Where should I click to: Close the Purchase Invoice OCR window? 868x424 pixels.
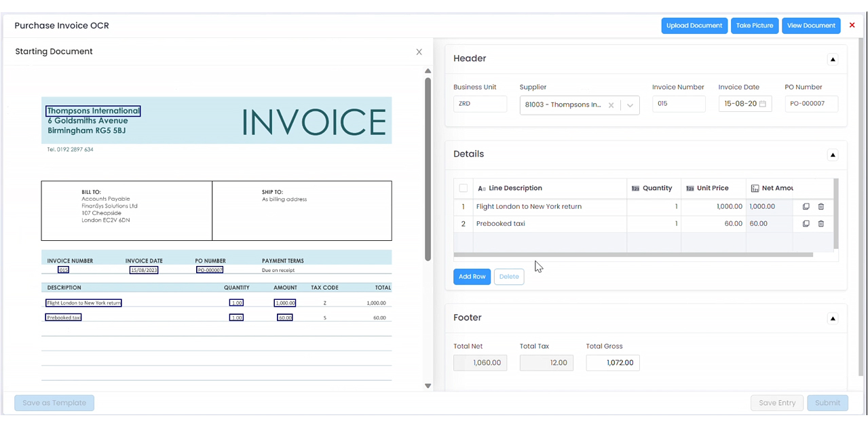[852, 25]
